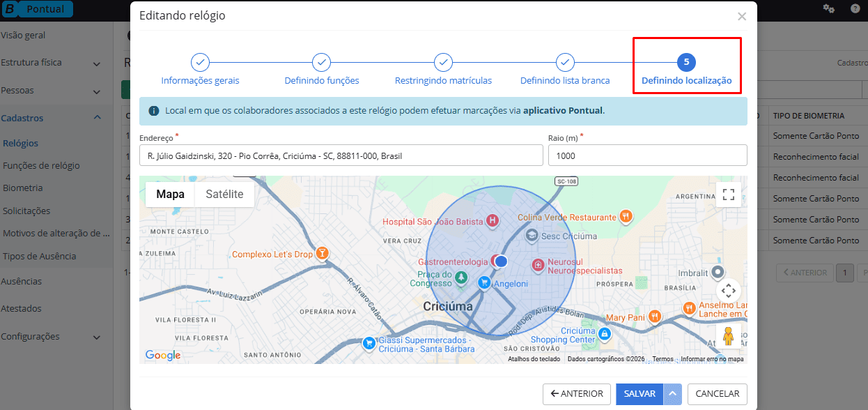The width and height of the screenshot is (868, 410).
Task: Click the Hospital São João Batista marker
Action: (493, 221)
